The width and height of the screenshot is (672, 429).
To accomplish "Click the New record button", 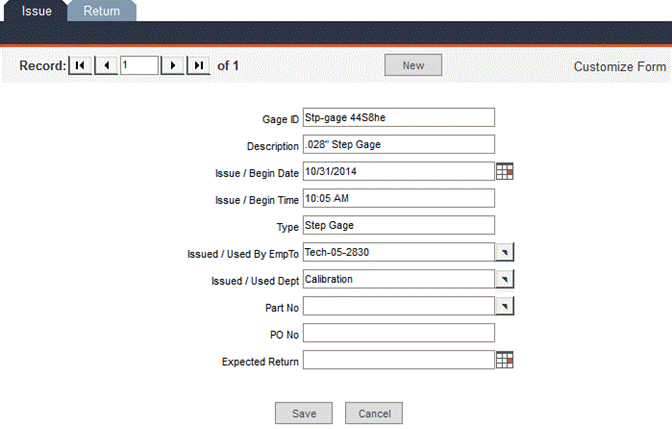I will point(413,66).
